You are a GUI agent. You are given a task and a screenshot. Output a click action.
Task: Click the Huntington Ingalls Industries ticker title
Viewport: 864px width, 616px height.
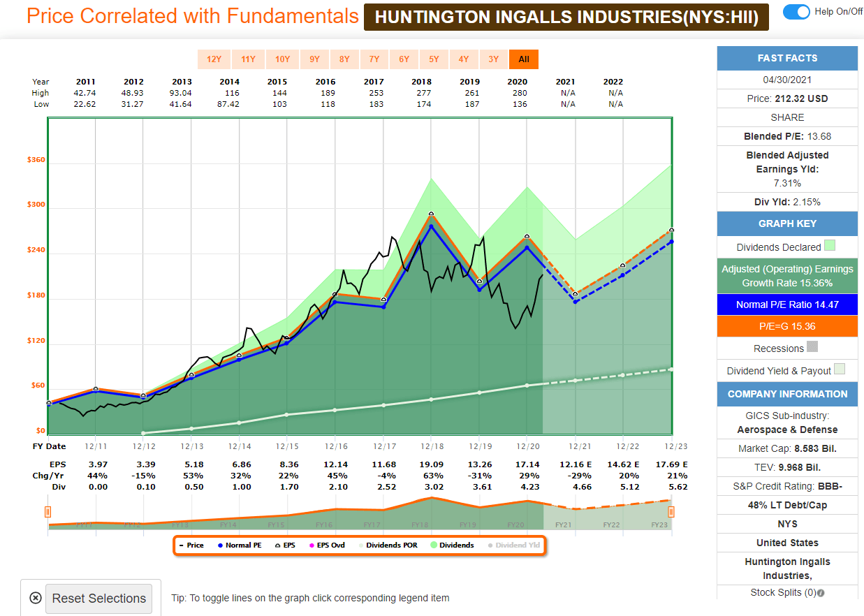(x=566, y=17)
